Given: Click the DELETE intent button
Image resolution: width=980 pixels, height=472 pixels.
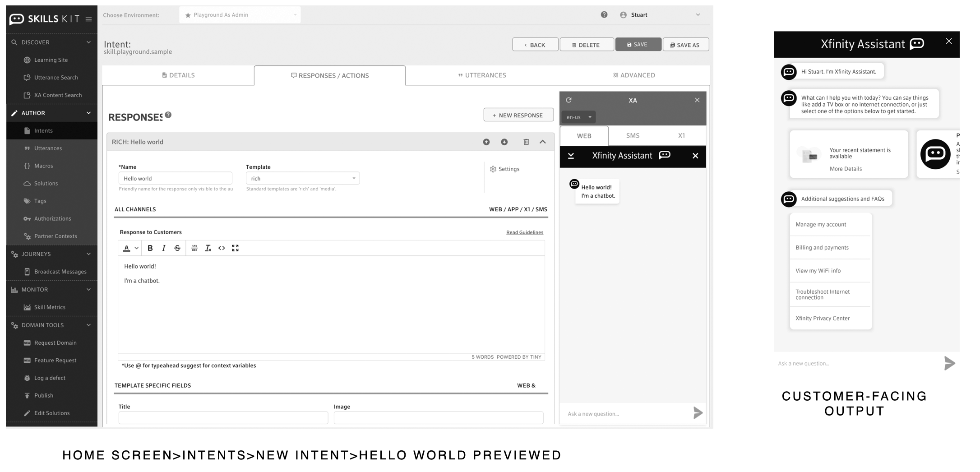Looking at the screenshot, I should pos(587,45).
